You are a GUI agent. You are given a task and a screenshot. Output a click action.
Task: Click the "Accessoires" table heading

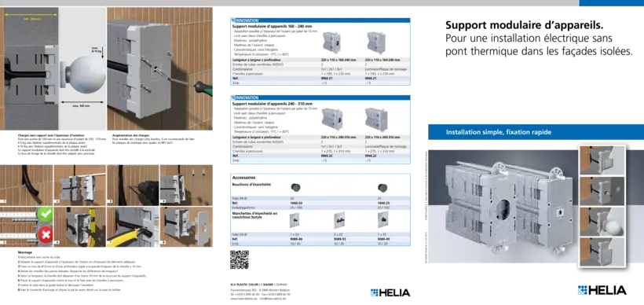tap(244, 178)
